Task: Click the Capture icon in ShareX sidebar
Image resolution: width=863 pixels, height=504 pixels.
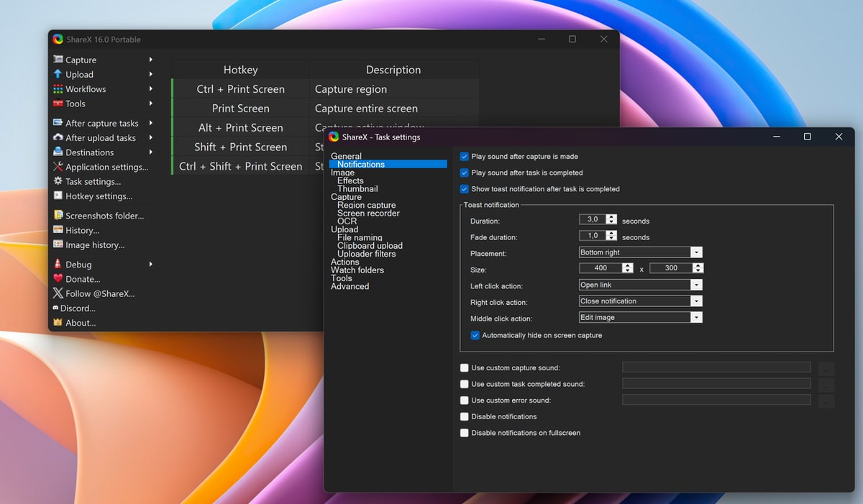Action: pos(58,60)
